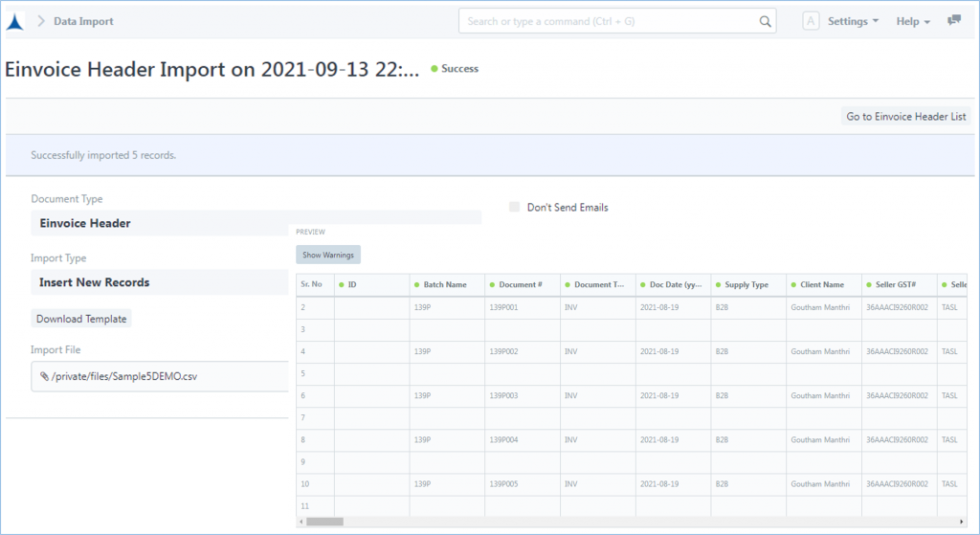The image size is (980, 535).
Task: Open the Help dropdown menu
Action: [x=913, y=21]
